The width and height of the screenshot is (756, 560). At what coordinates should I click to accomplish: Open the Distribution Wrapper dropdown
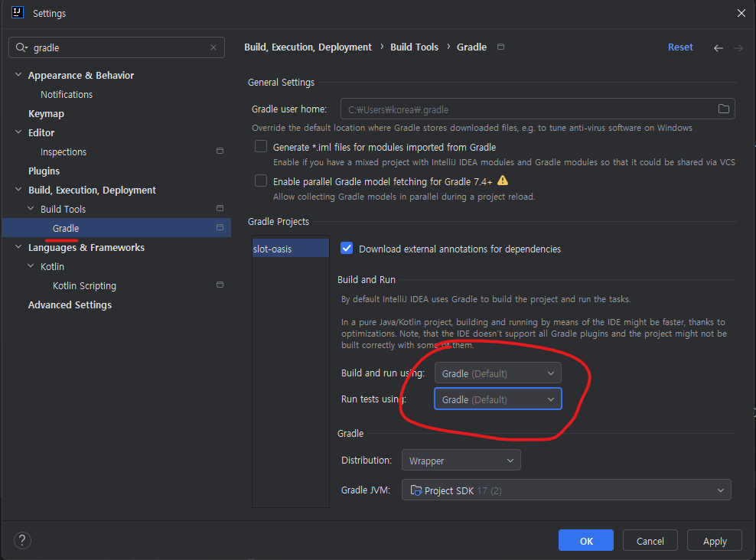(x=461, y=461)
